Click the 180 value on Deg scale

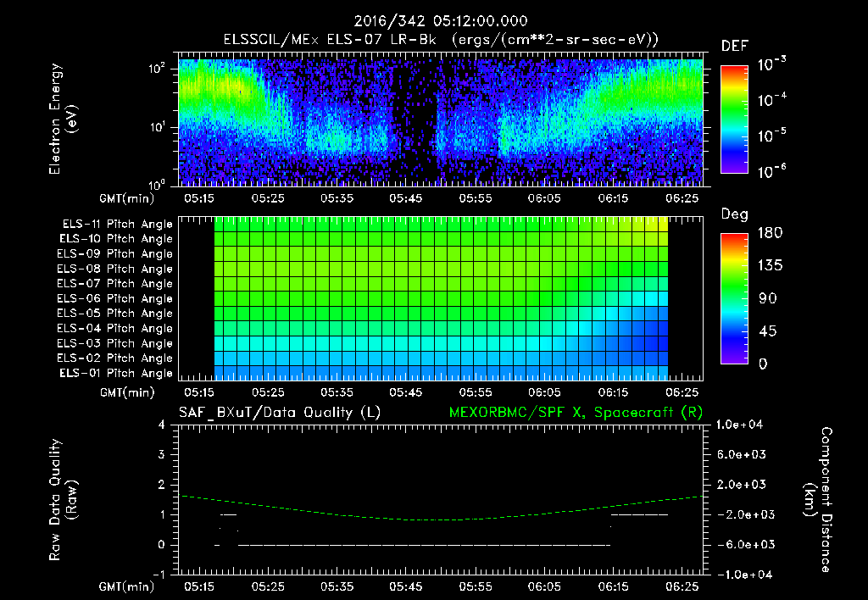(771, 232)
